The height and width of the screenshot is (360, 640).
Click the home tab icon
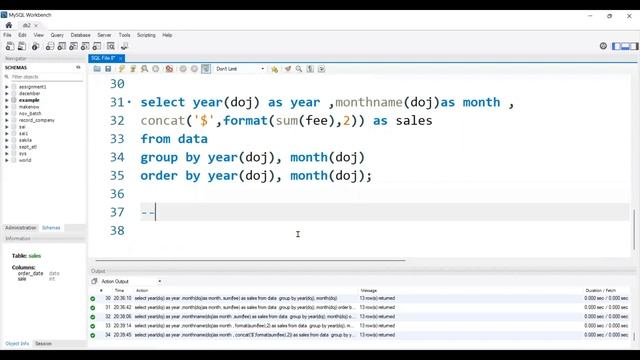(9, 25)
